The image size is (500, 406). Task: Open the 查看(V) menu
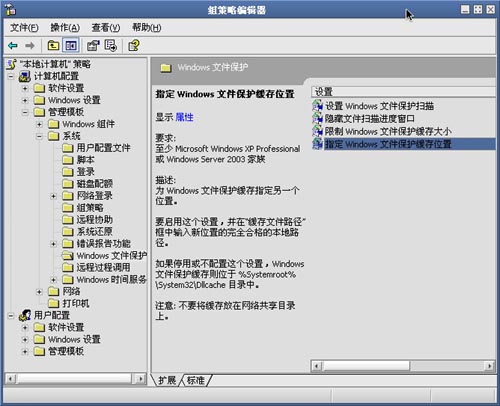click(106, 27)
